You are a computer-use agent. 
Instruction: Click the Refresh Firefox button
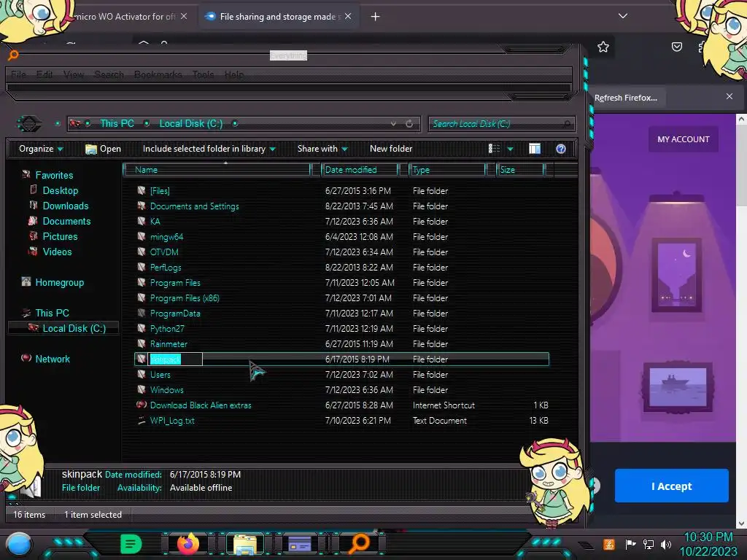coord(625,98)
